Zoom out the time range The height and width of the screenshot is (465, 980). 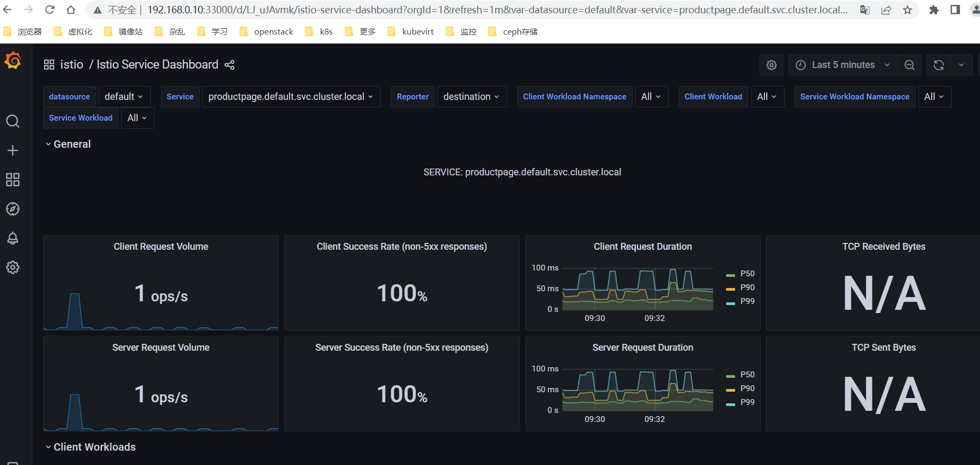tap(909, 65)
